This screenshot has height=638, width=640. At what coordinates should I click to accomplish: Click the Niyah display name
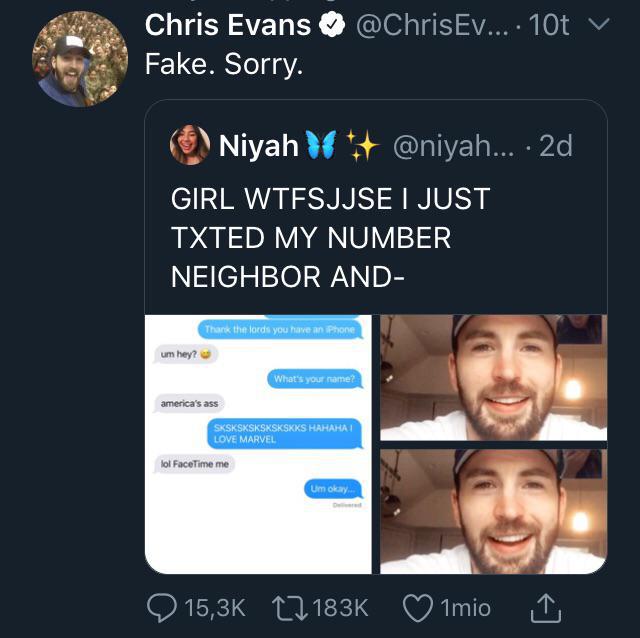(258, 146)
